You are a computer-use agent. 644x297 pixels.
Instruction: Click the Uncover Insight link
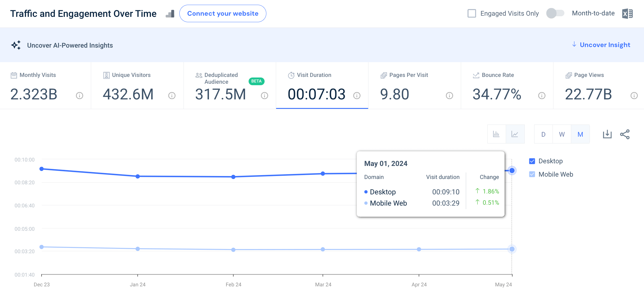[605, 45]
